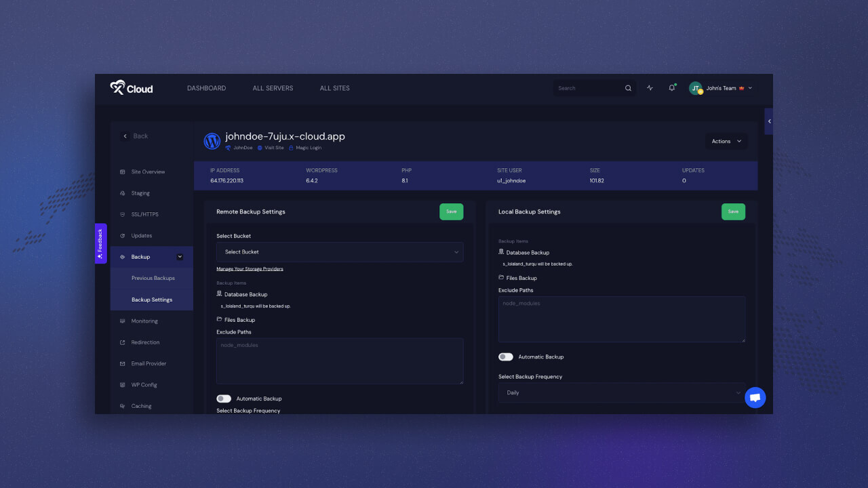Click the JT team avatar

pos(696,88)
